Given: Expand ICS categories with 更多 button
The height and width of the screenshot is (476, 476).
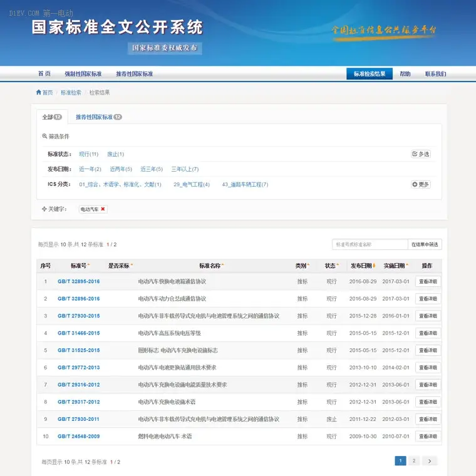Looking at the screenshot, I should [421, 184].
